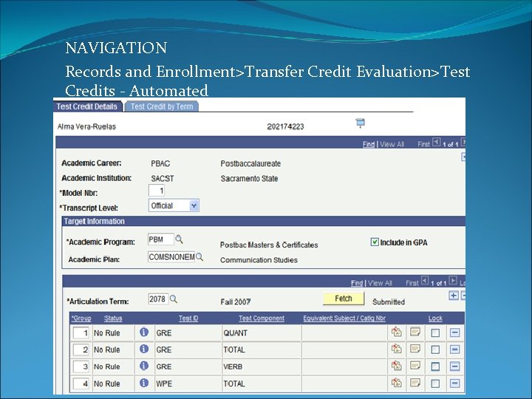The width and height of the screenshot is (532, 399).
Task: Click Fall 2007 term description
Action: pos(236,302)
